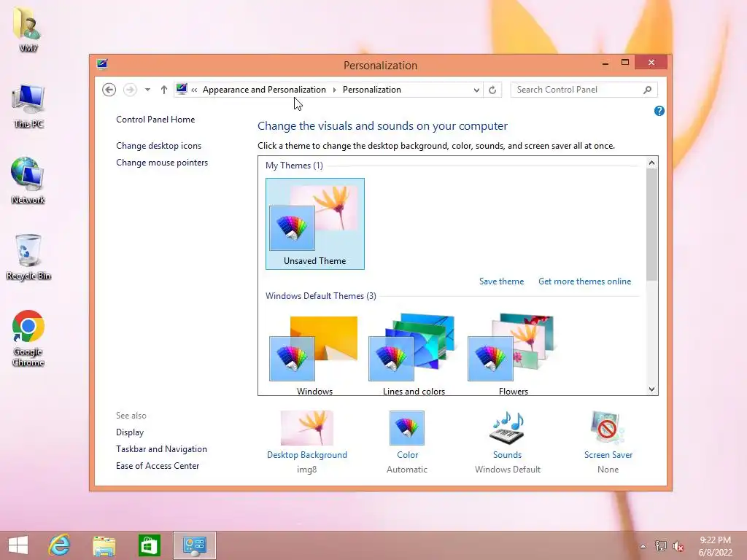Open the Windows Start button
This screenshot has width=747, height=560.
(x=18, y=545)
